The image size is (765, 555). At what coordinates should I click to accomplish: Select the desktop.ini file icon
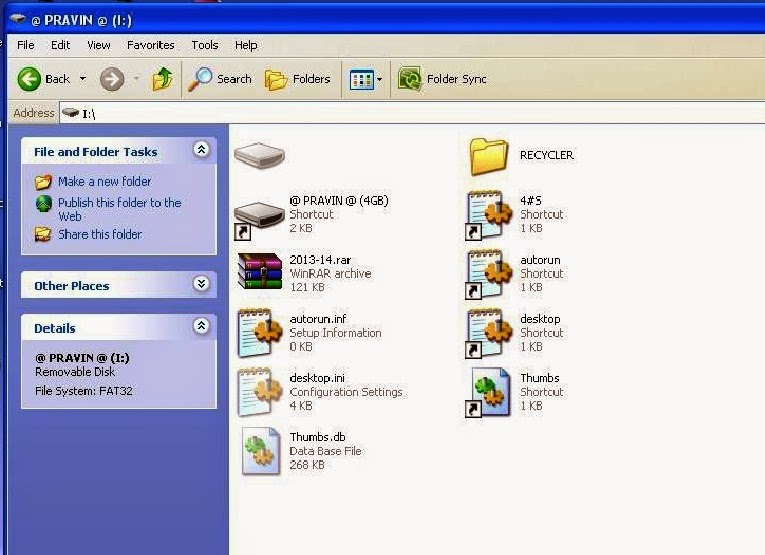tap(260, 392)
